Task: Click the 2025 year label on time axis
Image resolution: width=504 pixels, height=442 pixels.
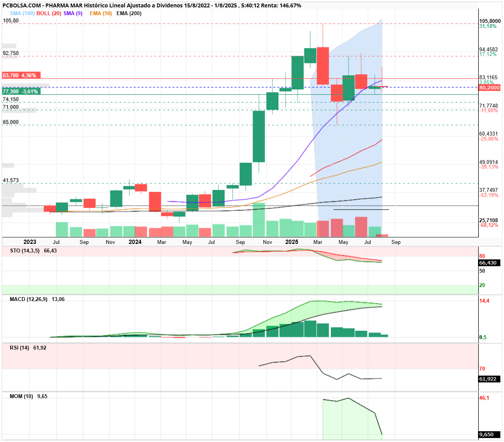Action: point(292,242)
